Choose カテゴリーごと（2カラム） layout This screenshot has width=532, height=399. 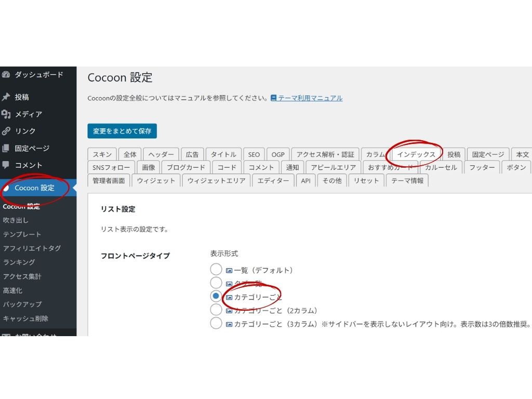click(216, 310)
